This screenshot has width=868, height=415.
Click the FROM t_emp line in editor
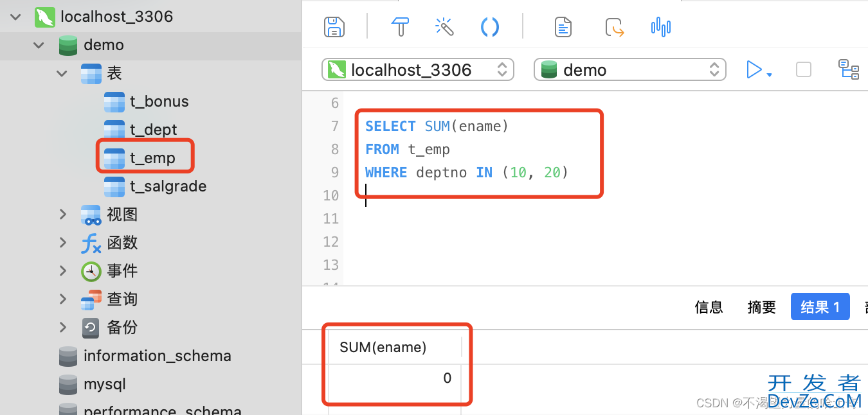point(408,149)
